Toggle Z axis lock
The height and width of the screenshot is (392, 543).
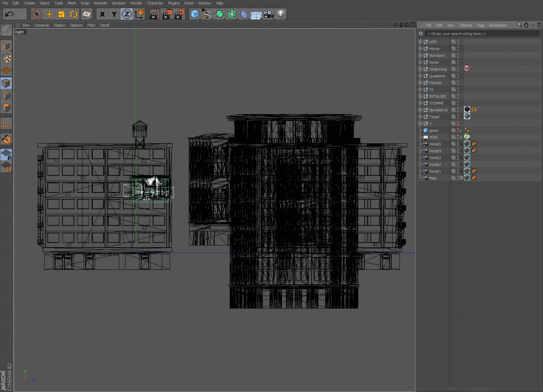127,14
